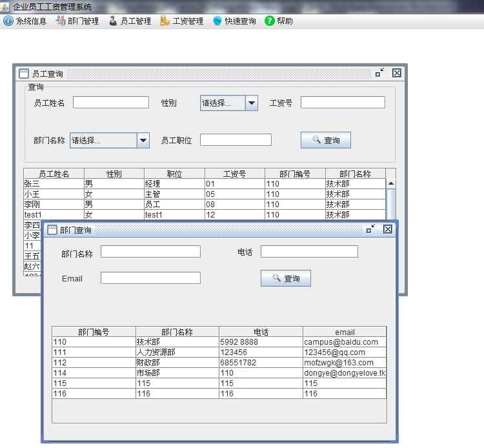Screen dimensions: 484x448
Task: Click the 市场部 cell
Action: pos(177,373)
